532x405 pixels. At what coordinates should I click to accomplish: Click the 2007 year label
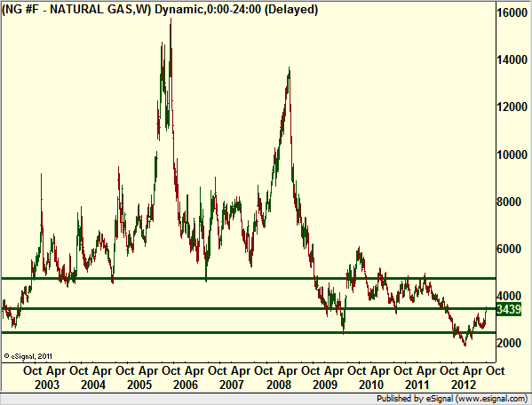tap(232, 385)
